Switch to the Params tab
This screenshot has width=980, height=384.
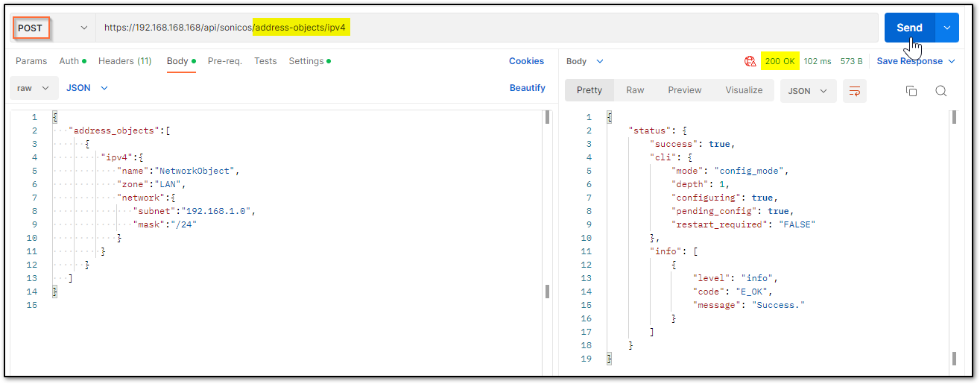(x=31, y=61)
